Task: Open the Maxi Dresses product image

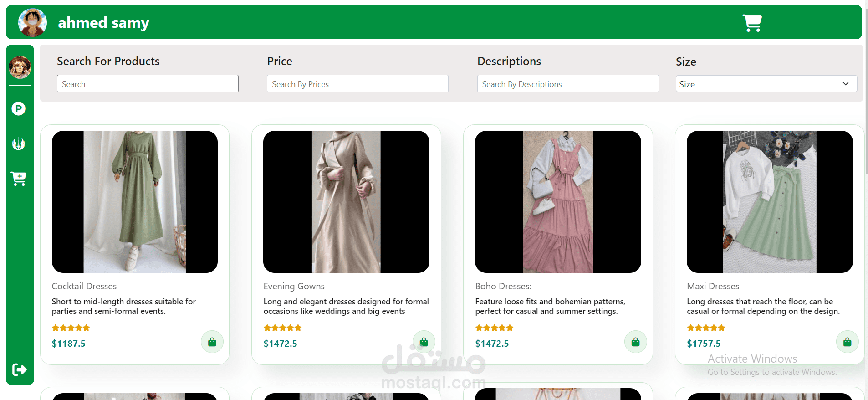Action: [770, 202]
